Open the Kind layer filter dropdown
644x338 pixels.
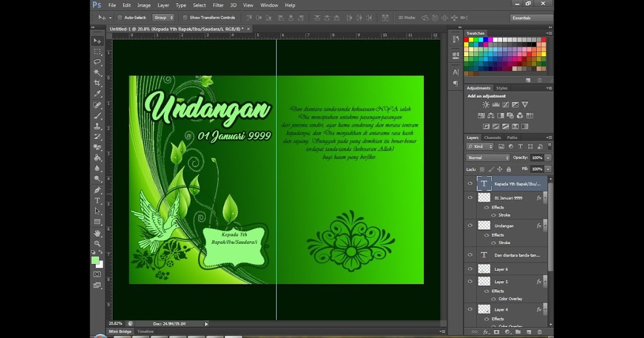click(x=480, y=146)
